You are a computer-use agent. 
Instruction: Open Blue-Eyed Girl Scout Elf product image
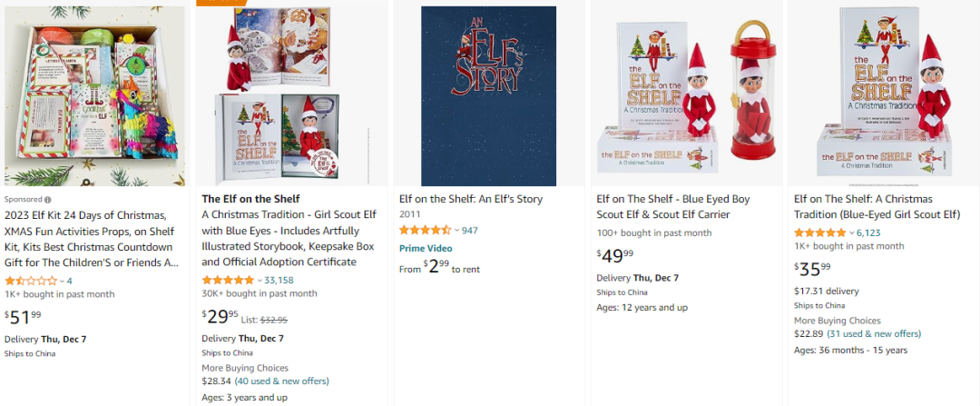click(x=883, y=95)
